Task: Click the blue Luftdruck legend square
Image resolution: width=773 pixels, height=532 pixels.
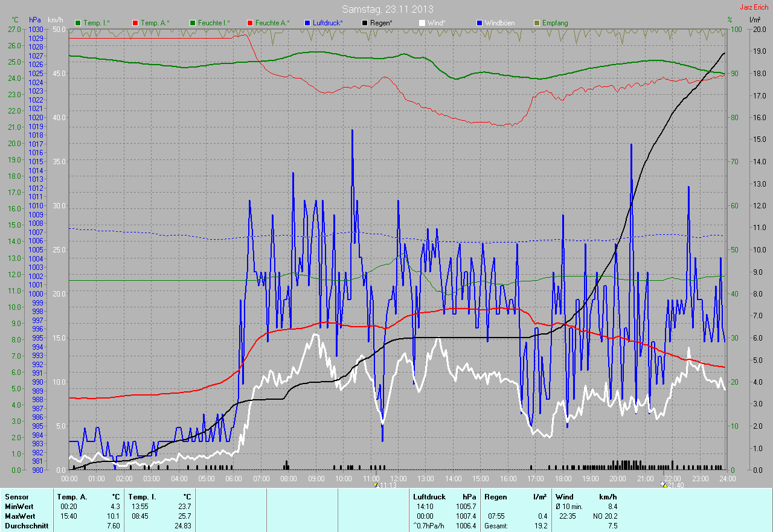Action: pos(307,23)
